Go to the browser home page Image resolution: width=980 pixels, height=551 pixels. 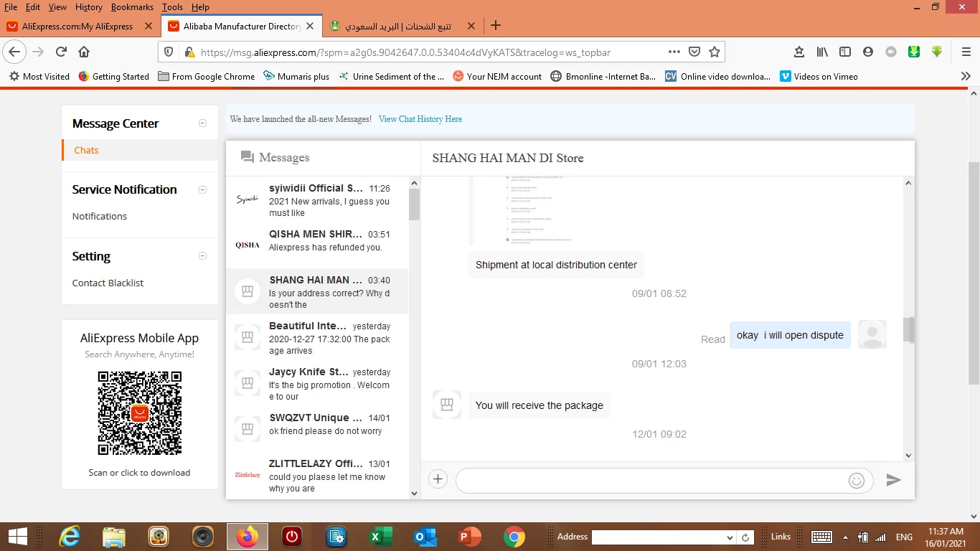84,52
